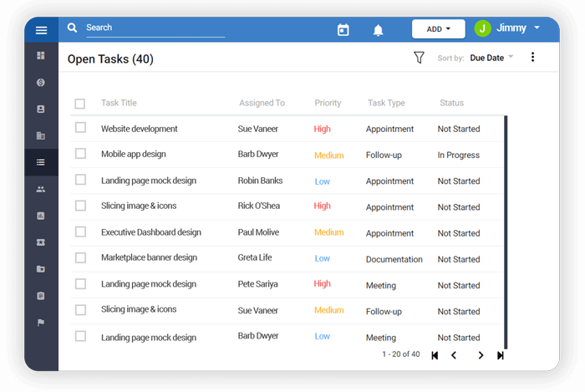Open notifications bell
The width and height of the screenshot is (585, 392).
pyautogui.click(x=378, y=30)
